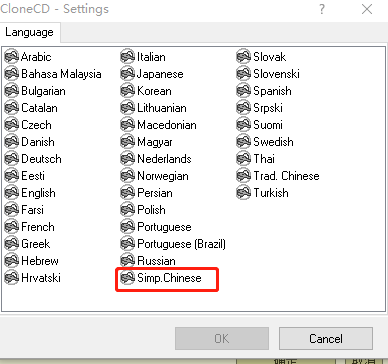The image size is (388, 364).
Task: Click the Cancel button
Action: (x=326, y=339)
